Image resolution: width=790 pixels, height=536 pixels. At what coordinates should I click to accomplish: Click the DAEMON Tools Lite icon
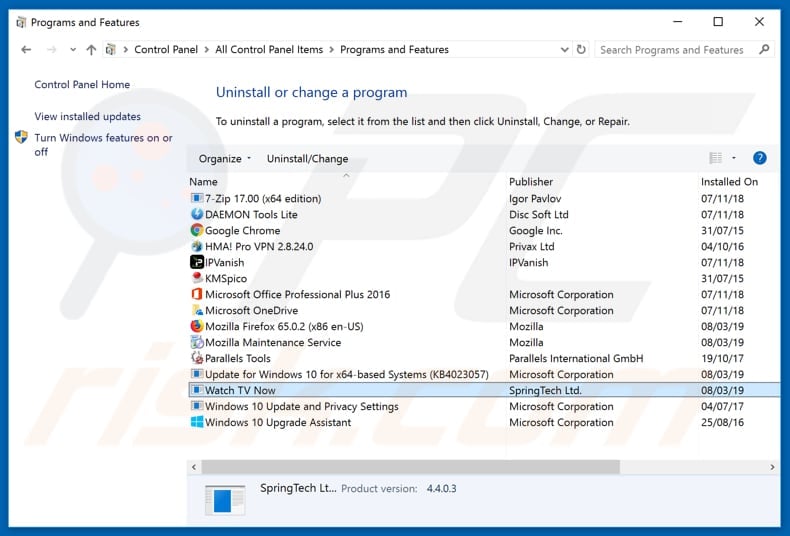(196, 214)
